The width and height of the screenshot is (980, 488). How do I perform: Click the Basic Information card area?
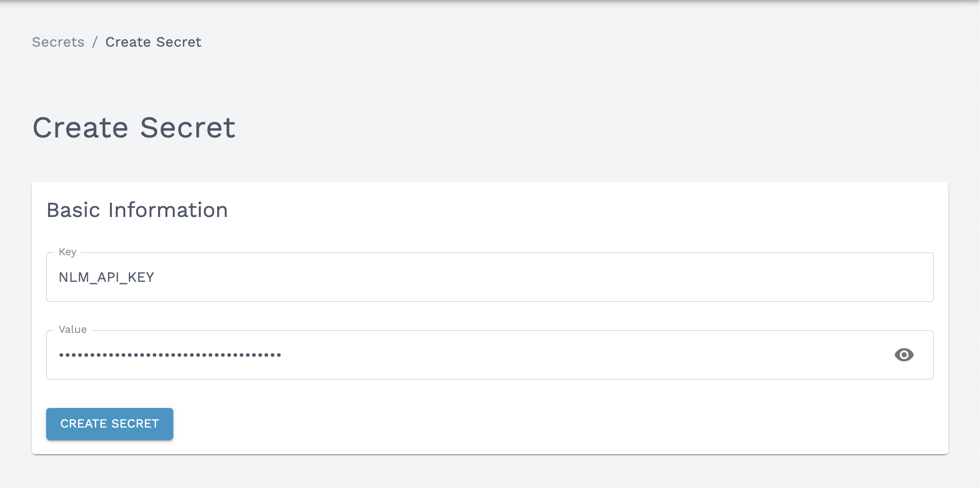pos(491,319)
